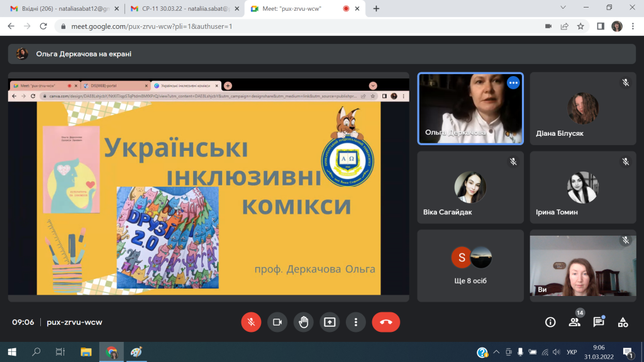Click the Ще 8 осіб tile
The width and height of the screenshot is (644, 362).
tap(470, 265)
